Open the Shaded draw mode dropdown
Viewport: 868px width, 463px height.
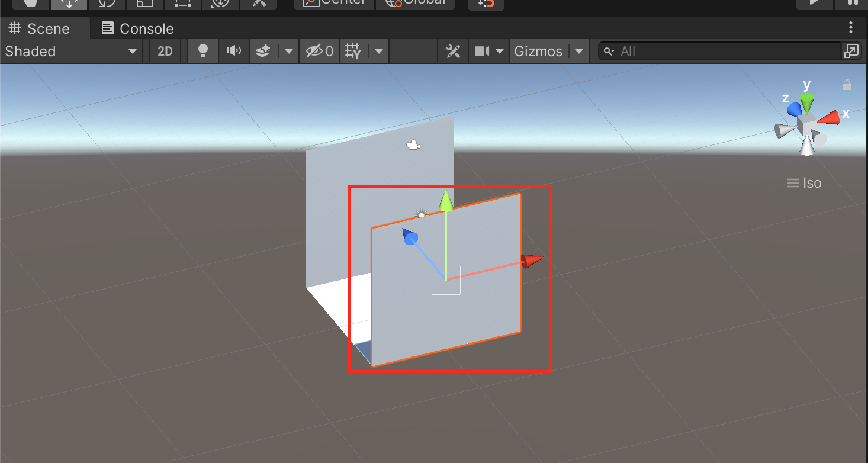point(71,52)
